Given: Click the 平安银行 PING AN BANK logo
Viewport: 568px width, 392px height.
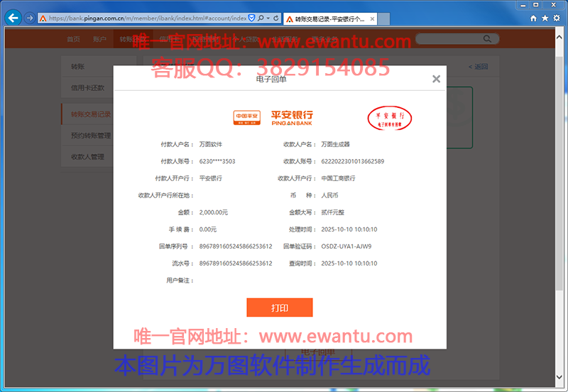Looking at the screenshot, I should tap(292, 118).
